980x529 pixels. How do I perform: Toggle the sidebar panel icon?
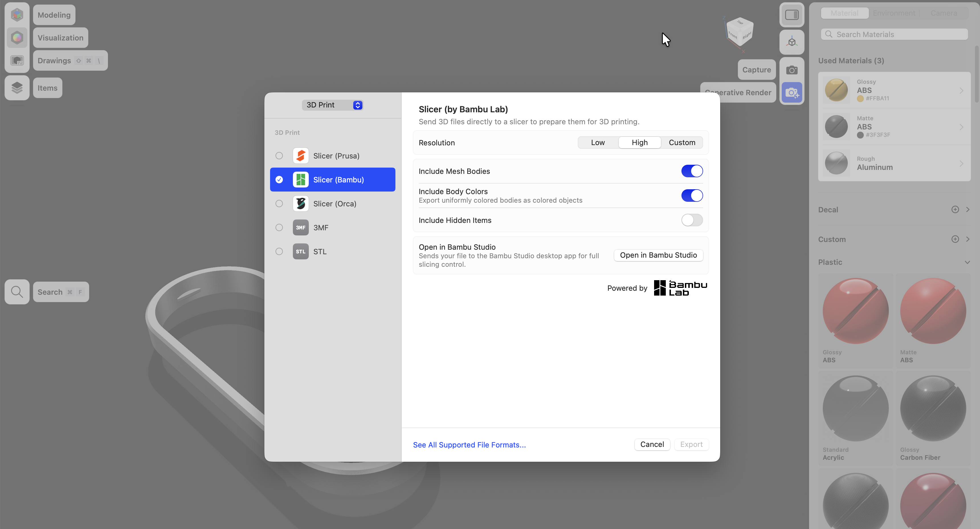tap(792, 15)
